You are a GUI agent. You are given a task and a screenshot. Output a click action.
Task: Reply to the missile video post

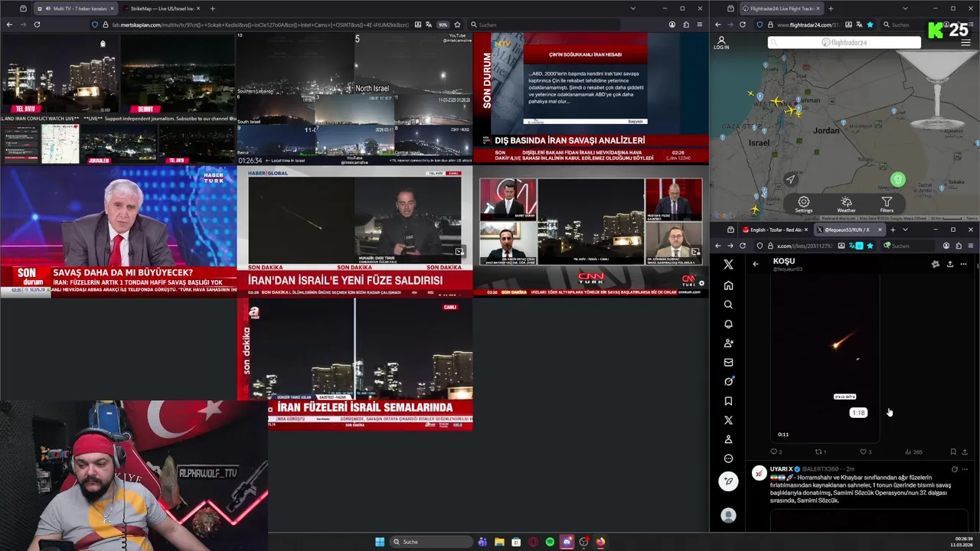(776, 452)
